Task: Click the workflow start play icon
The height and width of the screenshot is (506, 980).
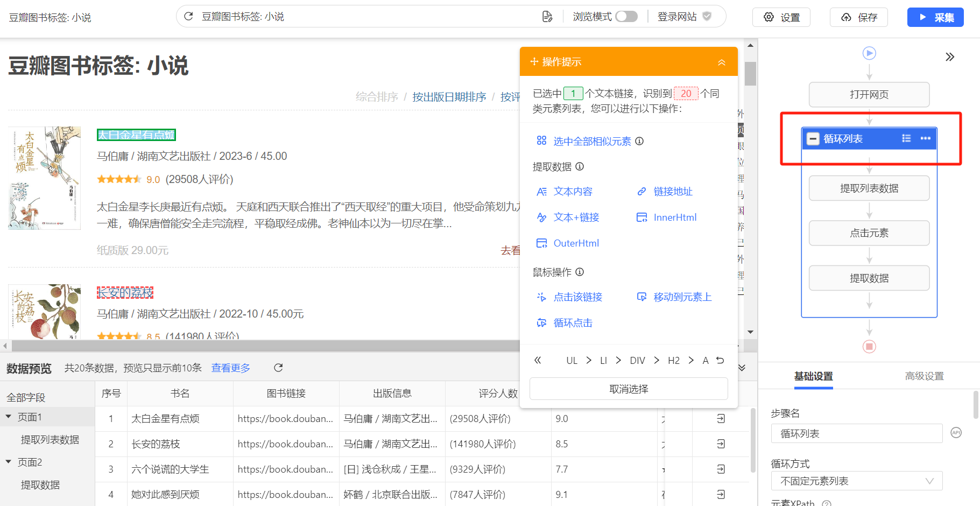Action: click(869, 53)
